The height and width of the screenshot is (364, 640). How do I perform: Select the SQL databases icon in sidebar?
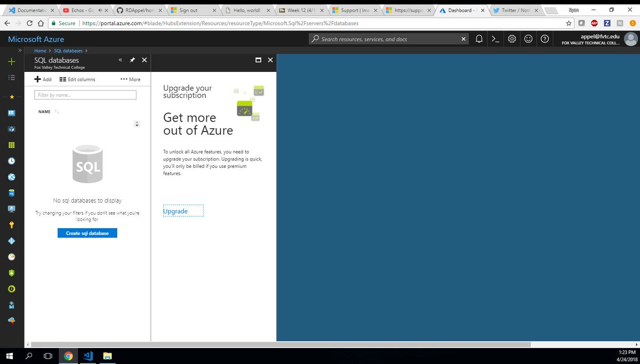(x=12, y=193)
